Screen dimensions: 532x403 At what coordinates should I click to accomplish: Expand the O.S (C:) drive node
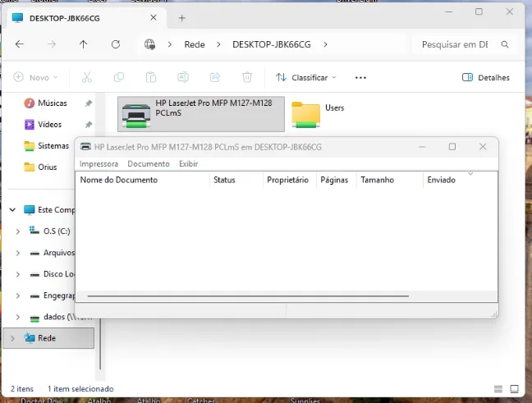tap(17, 231)
